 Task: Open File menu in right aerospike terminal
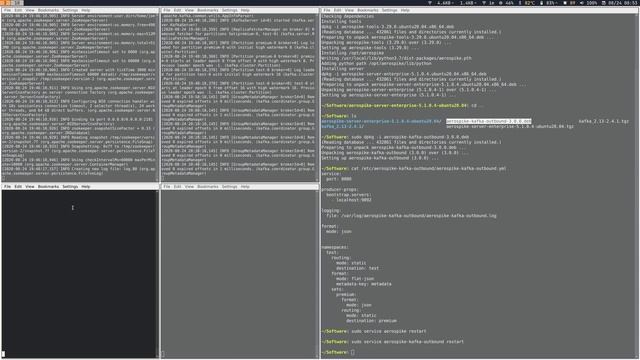click(327, 10)
